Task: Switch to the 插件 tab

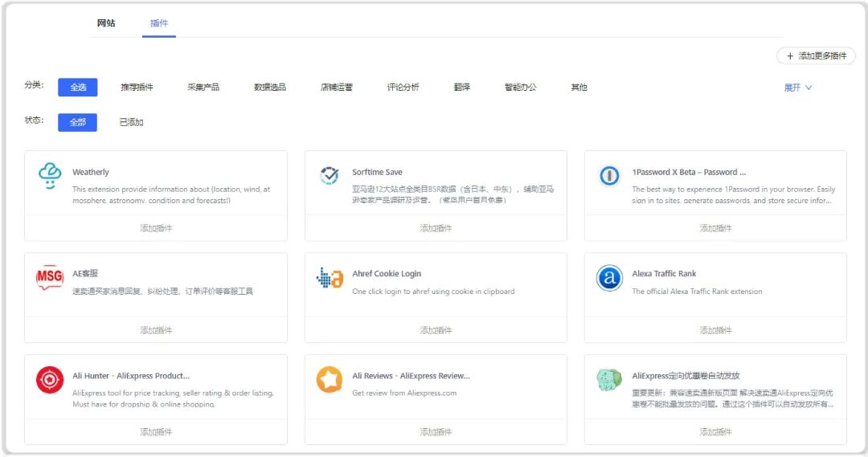Action: pos(159,23)
